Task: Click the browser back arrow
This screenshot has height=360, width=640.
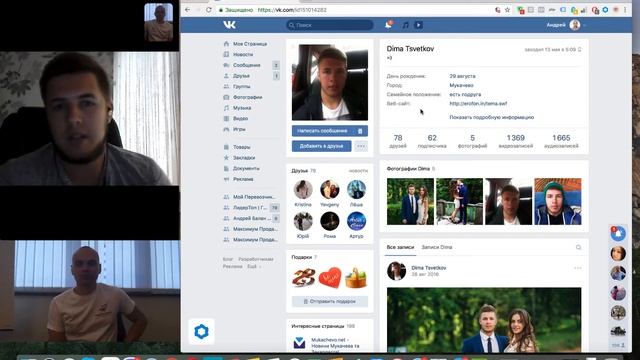Action: coord(188,10)
